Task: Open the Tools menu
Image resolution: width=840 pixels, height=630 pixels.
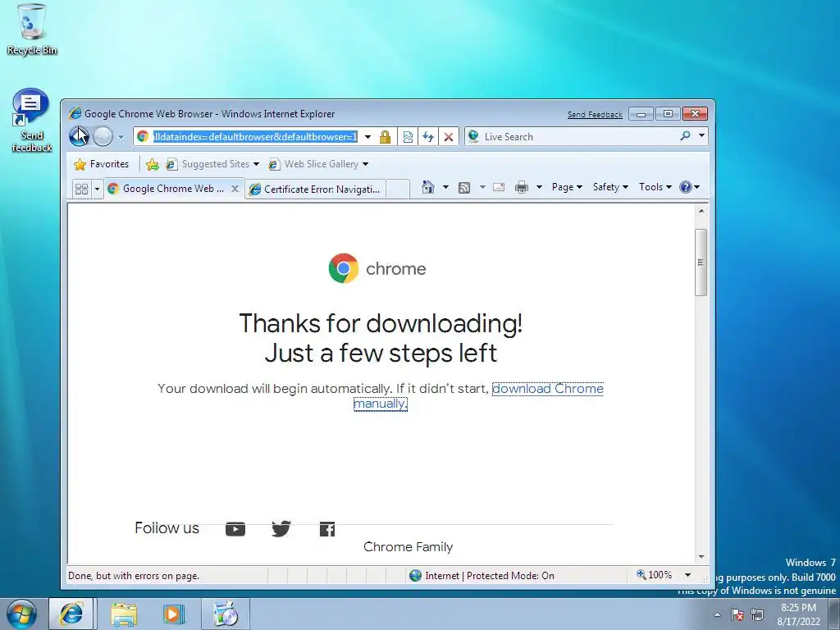Action: [655, 187]
